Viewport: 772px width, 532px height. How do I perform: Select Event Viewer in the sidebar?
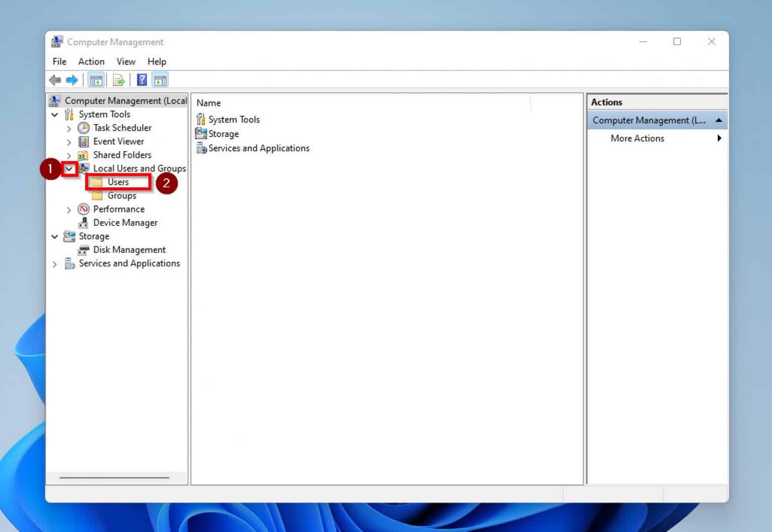119,141
